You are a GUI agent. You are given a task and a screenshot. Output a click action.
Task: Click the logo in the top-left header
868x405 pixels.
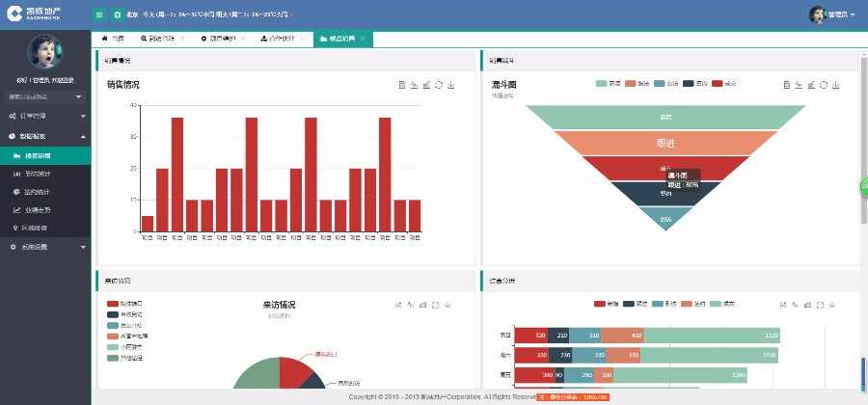[x=35, y=13]
